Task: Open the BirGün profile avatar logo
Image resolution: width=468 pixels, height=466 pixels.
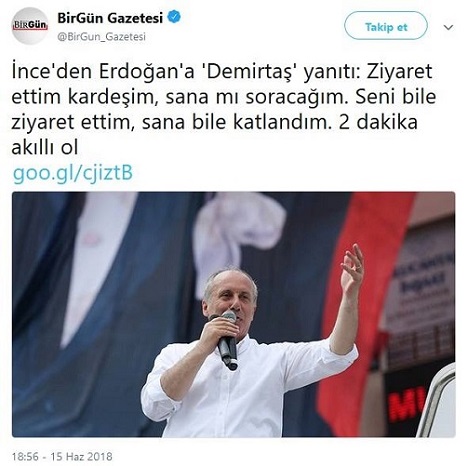Action: [30, 26]
